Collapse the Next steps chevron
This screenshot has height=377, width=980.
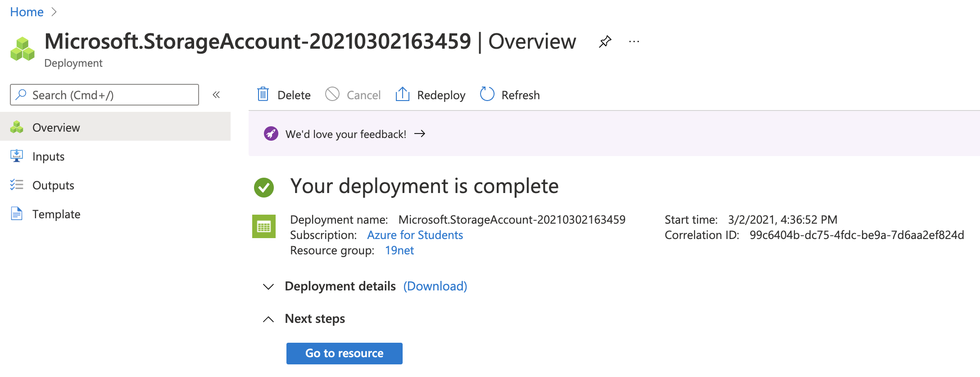(x=268, y=319)
